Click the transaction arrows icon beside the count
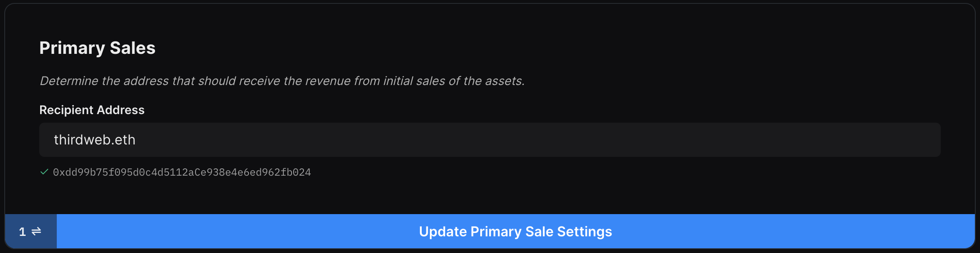 click(x=36, y=231)
